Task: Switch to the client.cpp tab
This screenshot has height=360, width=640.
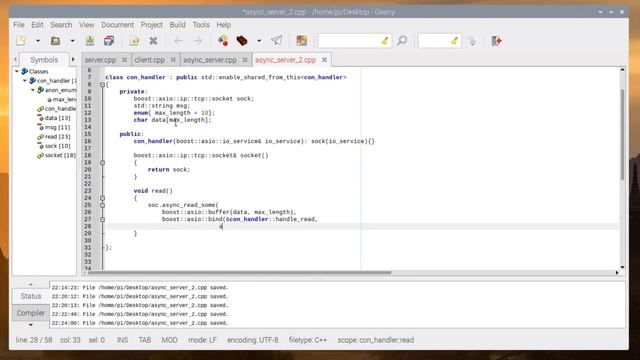Action: tap(150, 60)
